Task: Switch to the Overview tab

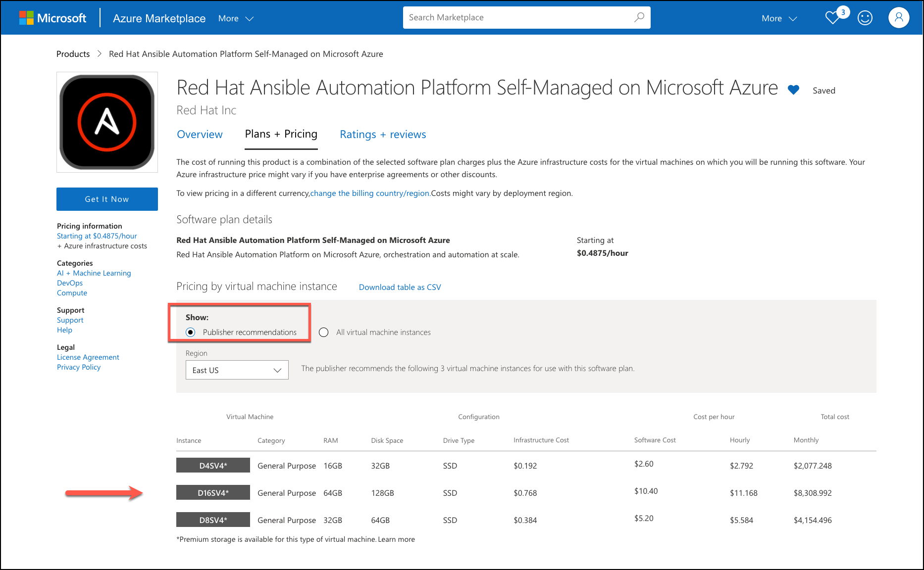Action: tap(200, 135)
